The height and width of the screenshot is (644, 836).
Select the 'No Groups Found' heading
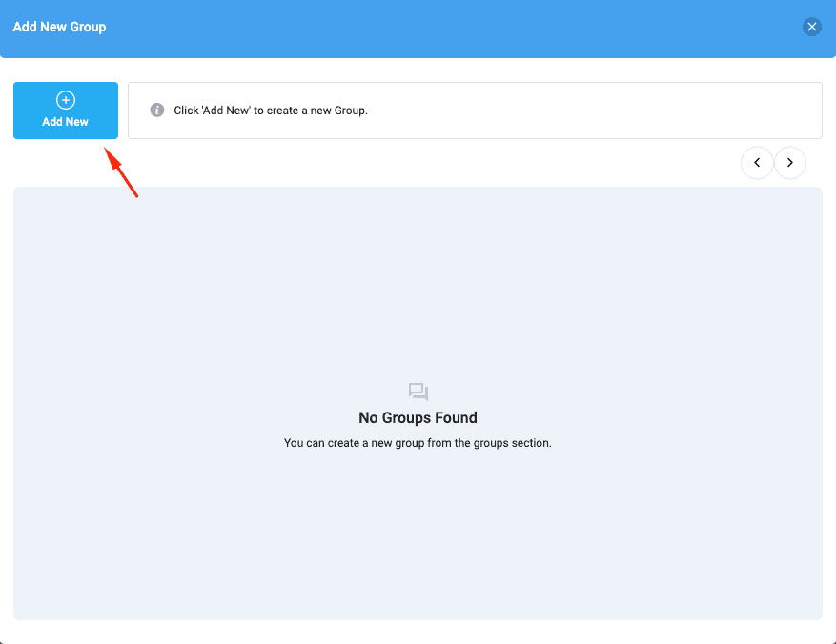tap(418, 417)
